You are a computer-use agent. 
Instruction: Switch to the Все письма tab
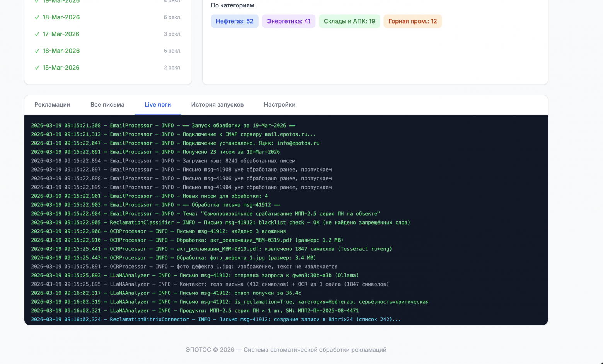point(107,105)
